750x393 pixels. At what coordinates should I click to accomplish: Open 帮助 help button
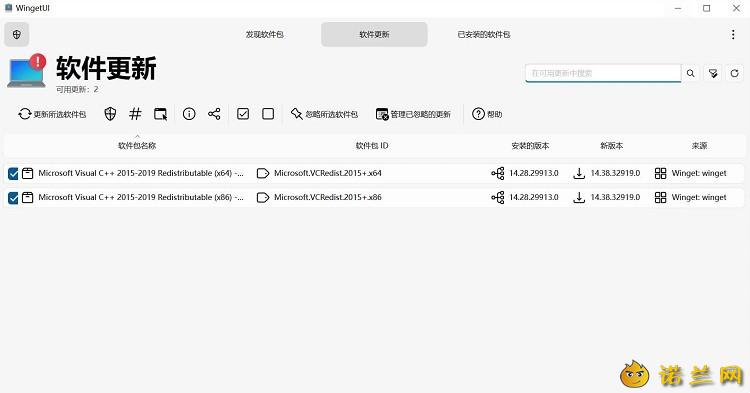tap(487, 114)
